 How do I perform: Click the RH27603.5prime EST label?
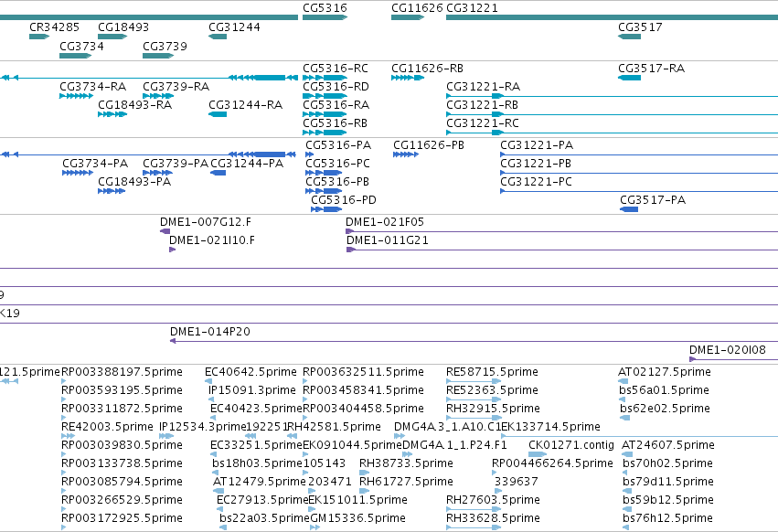pos(493,501)
